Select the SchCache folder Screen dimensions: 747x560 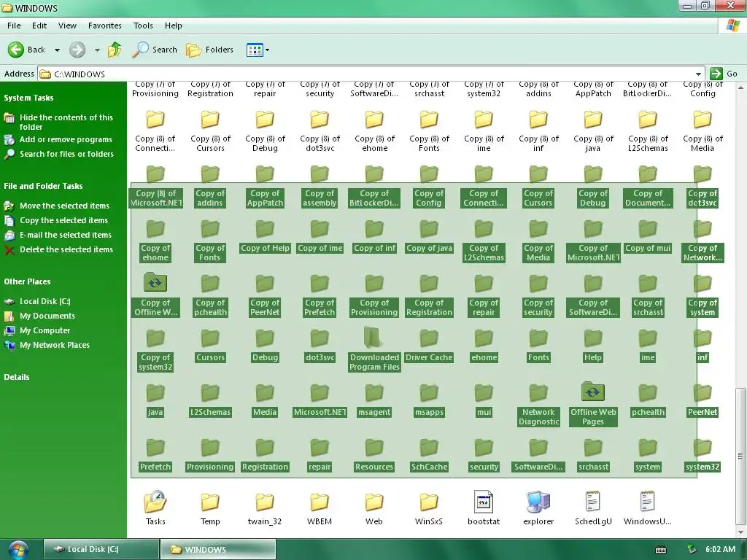point(429,454)
